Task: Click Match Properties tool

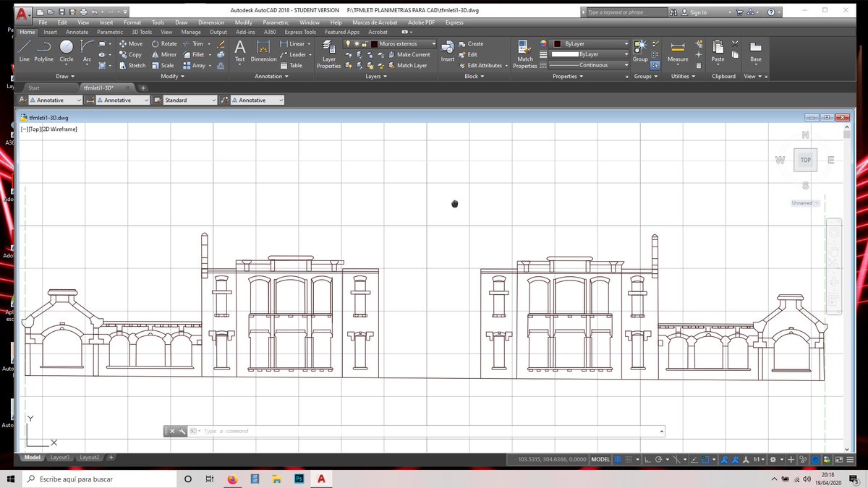Action: [525, 53]
